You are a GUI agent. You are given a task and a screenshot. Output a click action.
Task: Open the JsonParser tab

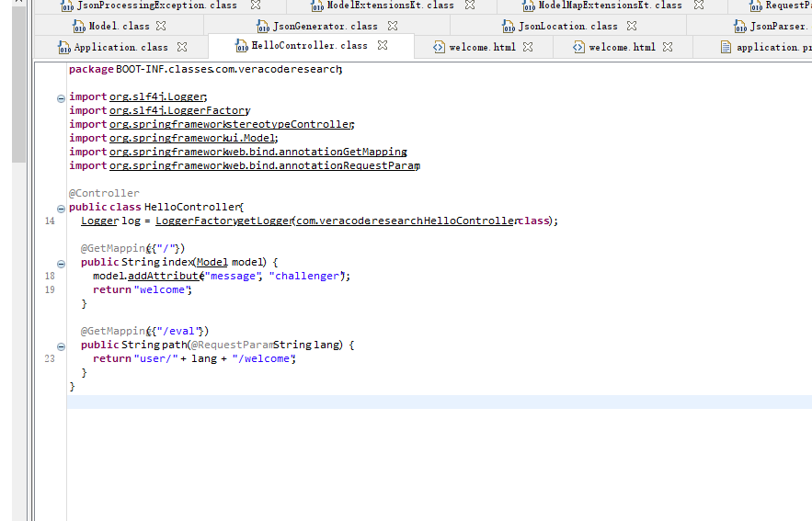click(x=777, y=26)
